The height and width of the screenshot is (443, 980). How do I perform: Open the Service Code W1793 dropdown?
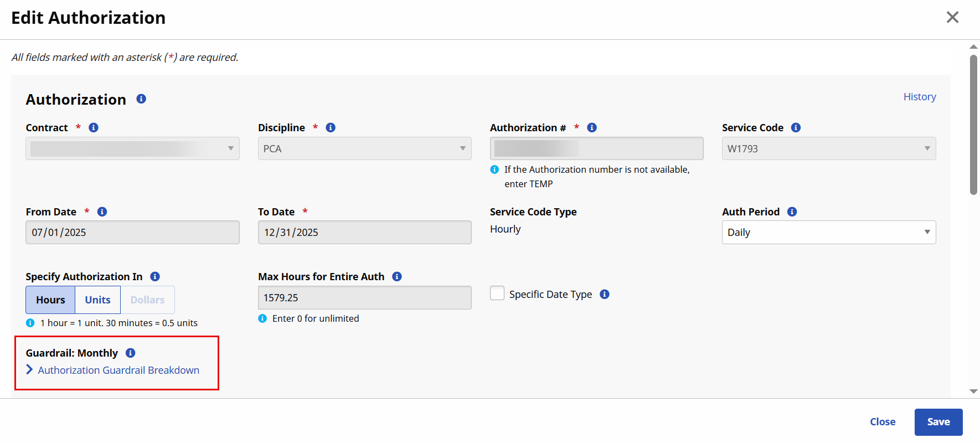(828, 149)
